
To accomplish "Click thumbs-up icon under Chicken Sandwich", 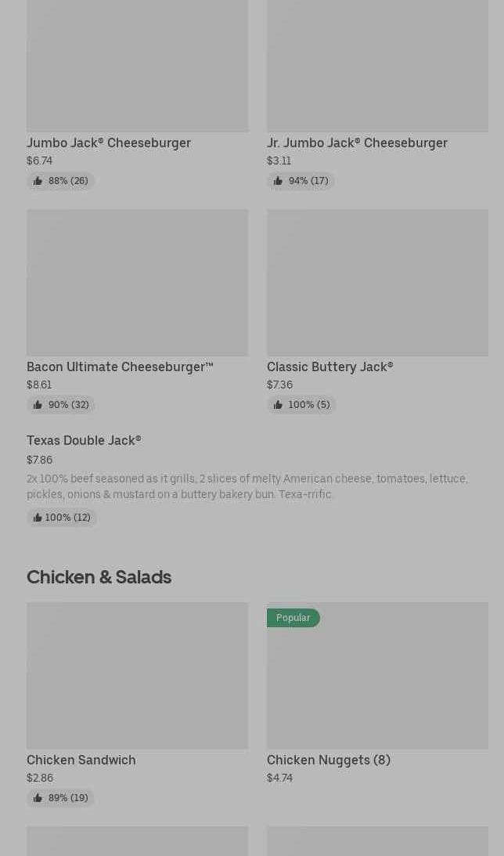I will (x=38, y=798).
